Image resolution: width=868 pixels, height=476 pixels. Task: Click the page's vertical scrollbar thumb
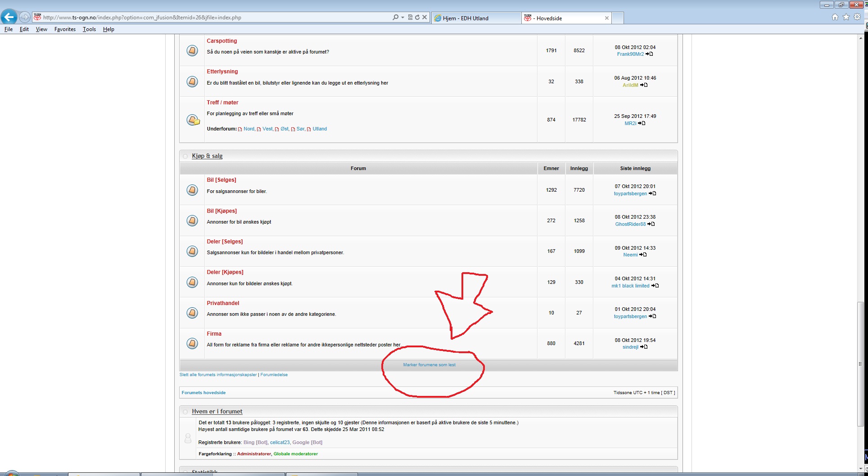click(860, 364)
